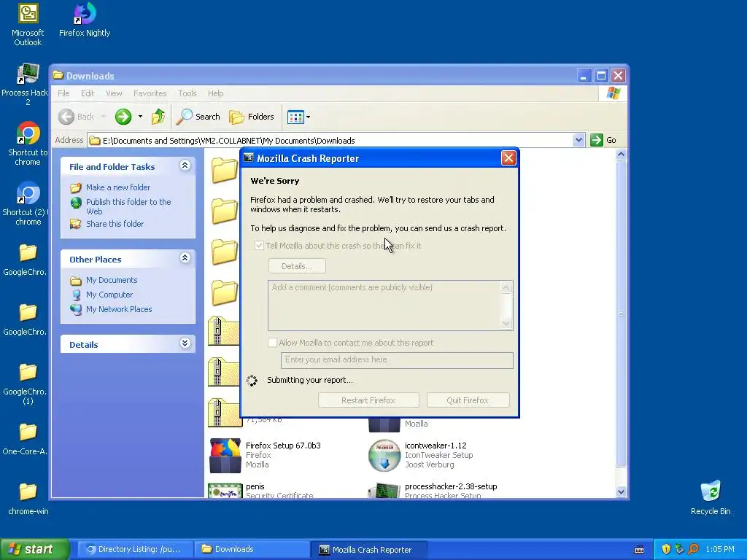The image size is (747, 560).
Task: Open Process Hacker 2 desktop shortcut
Action: 26,85
